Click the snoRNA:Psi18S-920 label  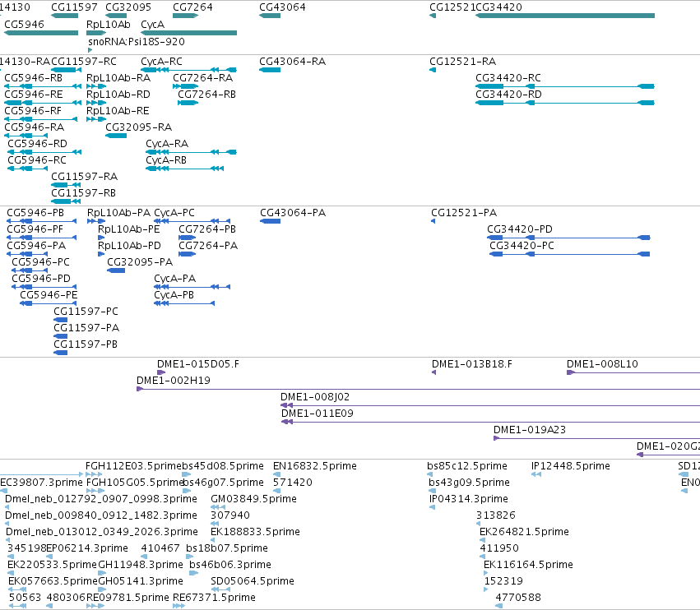click(137, 41)
